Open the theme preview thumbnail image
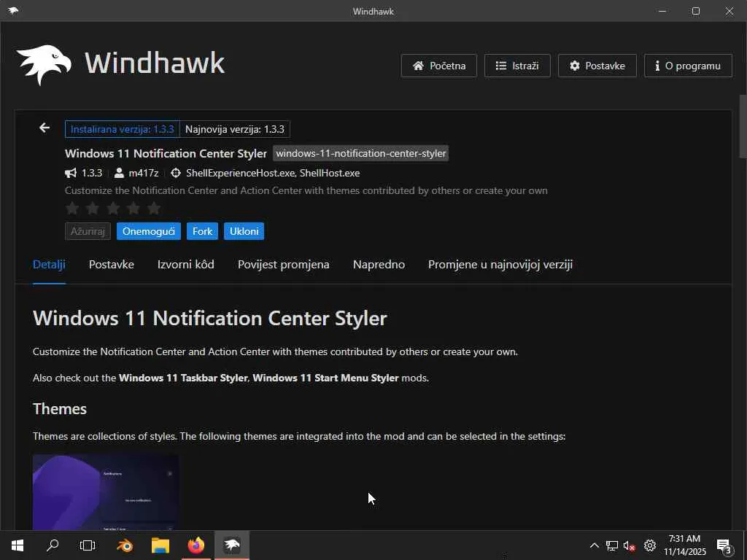Image resolution: width=747 pixels, height=560 pixels. tap(106, 492)
